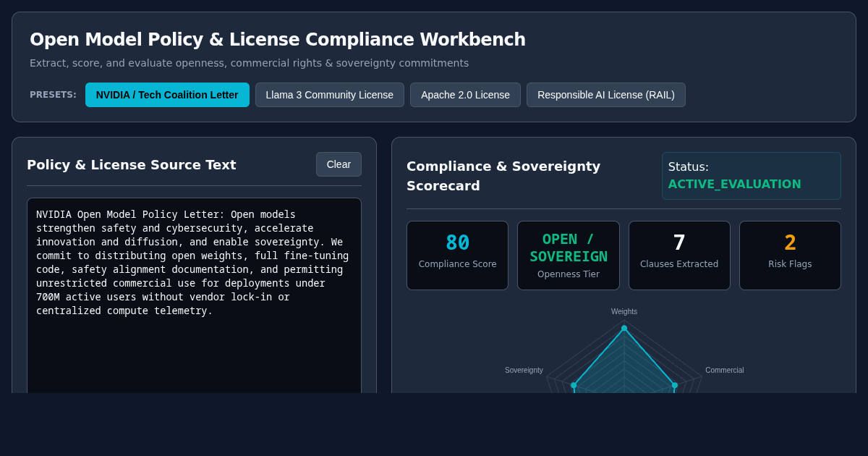Click the subtitle about openness and sovereignty commitments
Screen dimensions: 868x456
pos(249,63)
